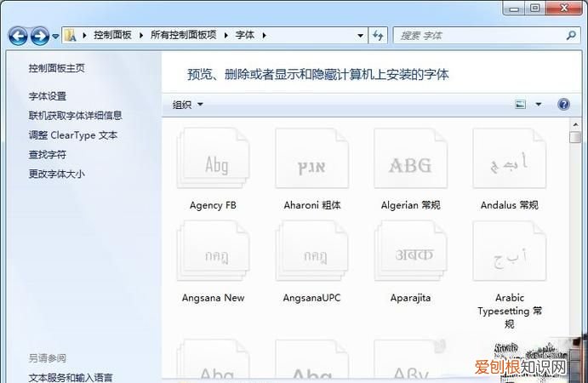This screenshot has width=588, height=383.
Task: Open help with the question mark icon
Action: [563, 105]
